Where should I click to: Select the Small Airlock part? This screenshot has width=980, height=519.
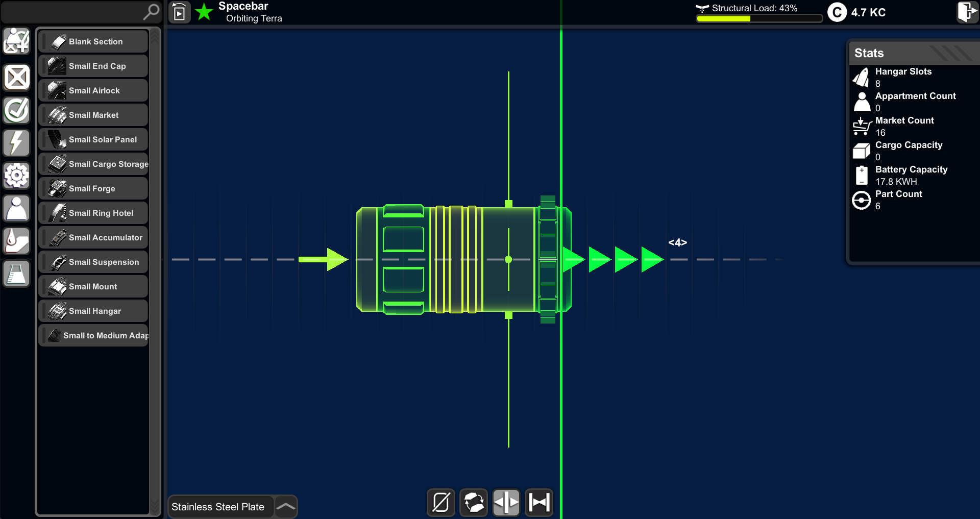tap(93, 90)
